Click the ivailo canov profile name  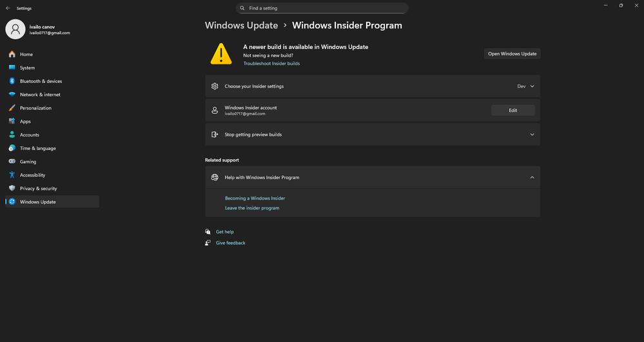[x=42, y=26]
